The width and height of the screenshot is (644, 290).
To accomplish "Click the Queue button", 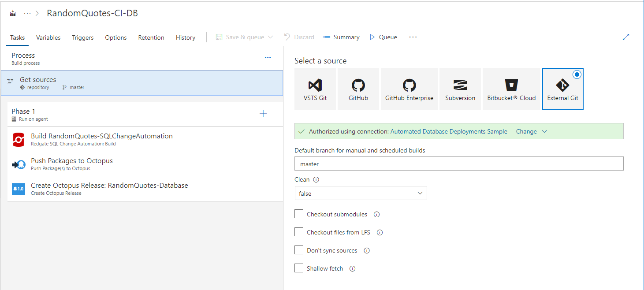I will 383,37.
